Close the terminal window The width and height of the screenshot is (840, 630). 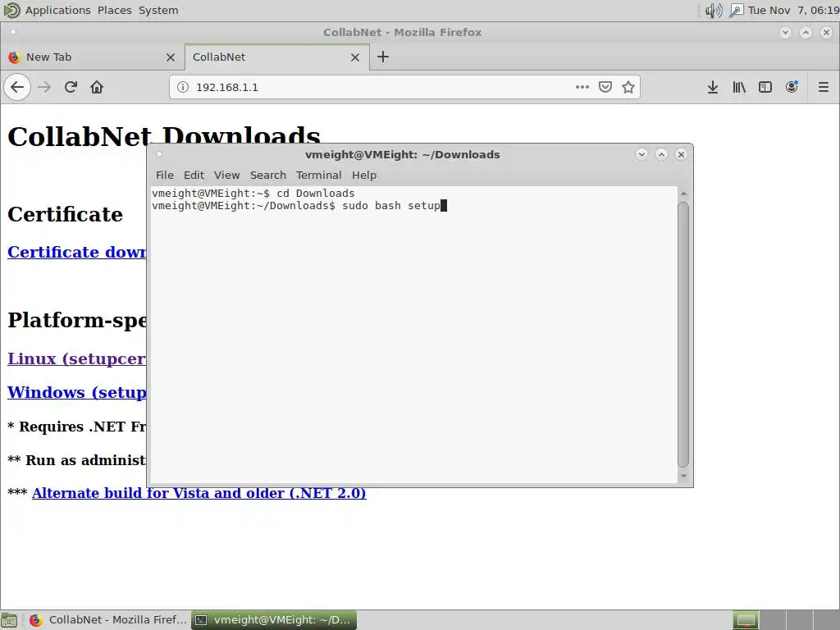click(x=681, y=154)
